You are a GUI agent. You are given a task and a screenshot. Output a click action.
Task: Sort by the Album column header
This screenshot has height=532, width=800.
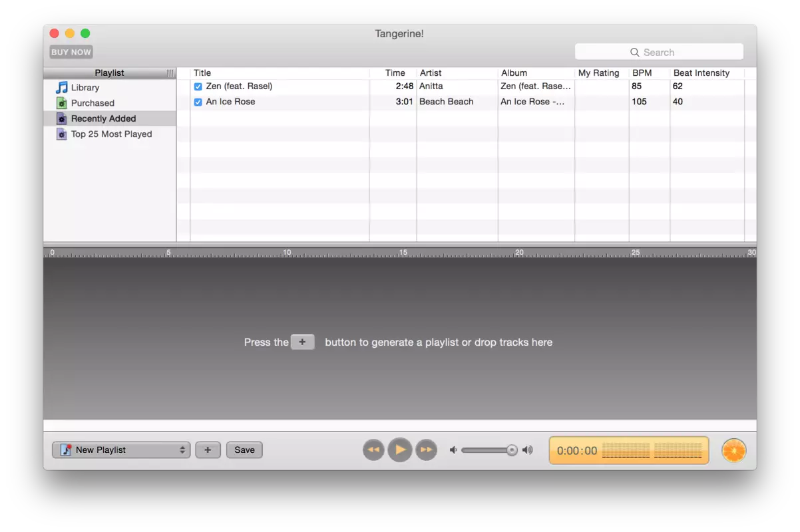[x=536, y=73]
